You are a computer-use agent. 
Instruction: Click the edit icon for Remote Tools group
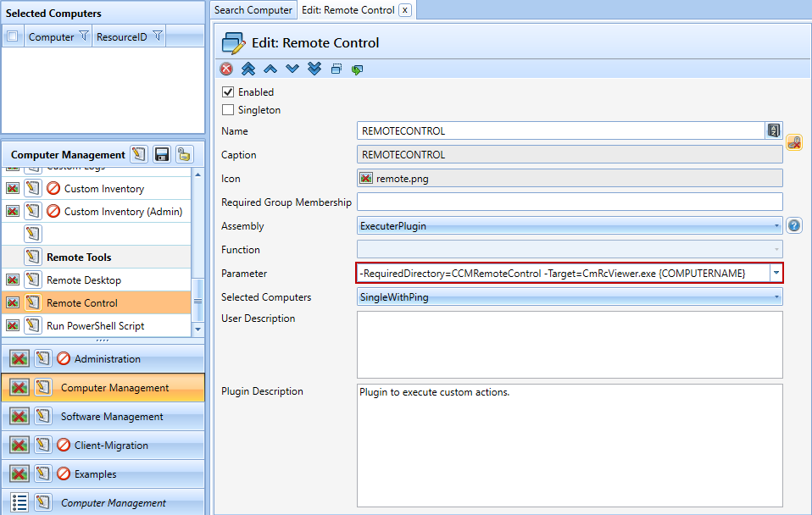33,257
